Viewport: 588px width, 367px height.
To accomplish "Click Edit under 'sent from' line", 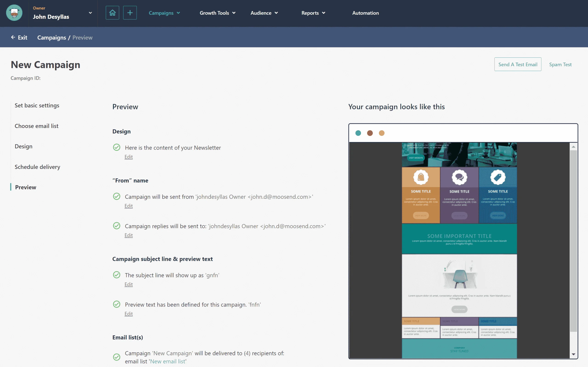I will [x=129, y=206].
